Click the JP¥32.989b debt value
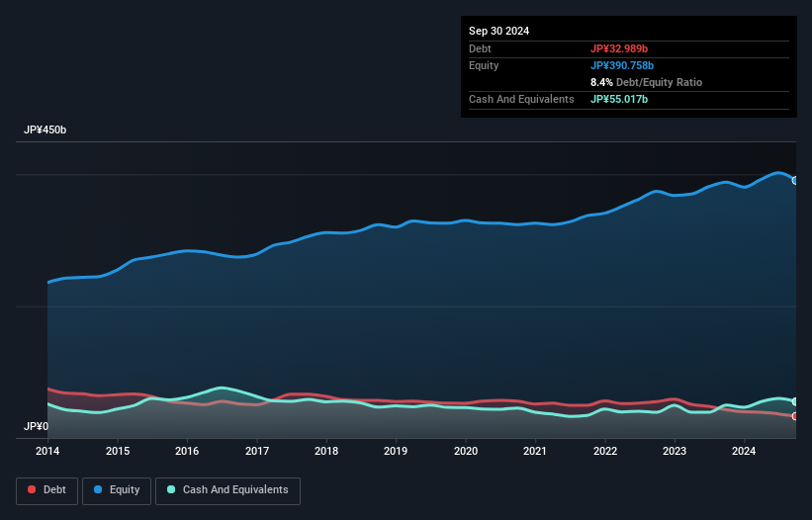Screen dimensions: 812x520 (x=619, y=48)
